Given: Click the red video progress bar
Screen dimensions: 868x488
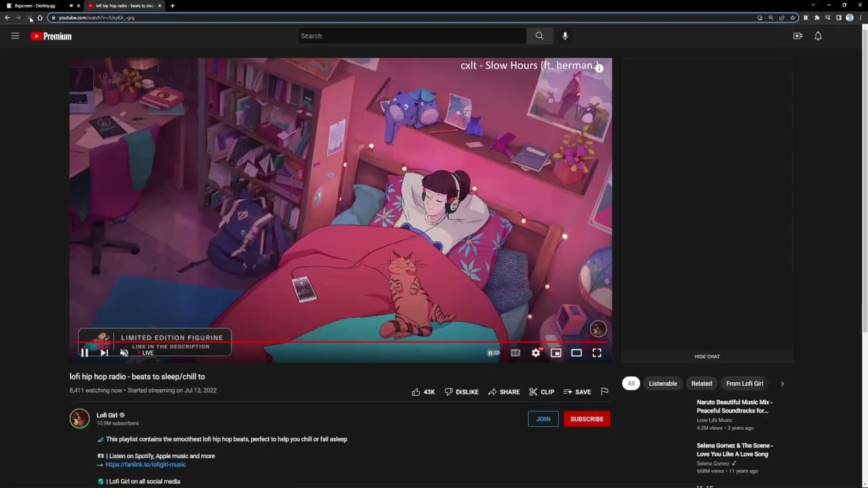Looking at the screenshot, I should (x=340, y=342).
